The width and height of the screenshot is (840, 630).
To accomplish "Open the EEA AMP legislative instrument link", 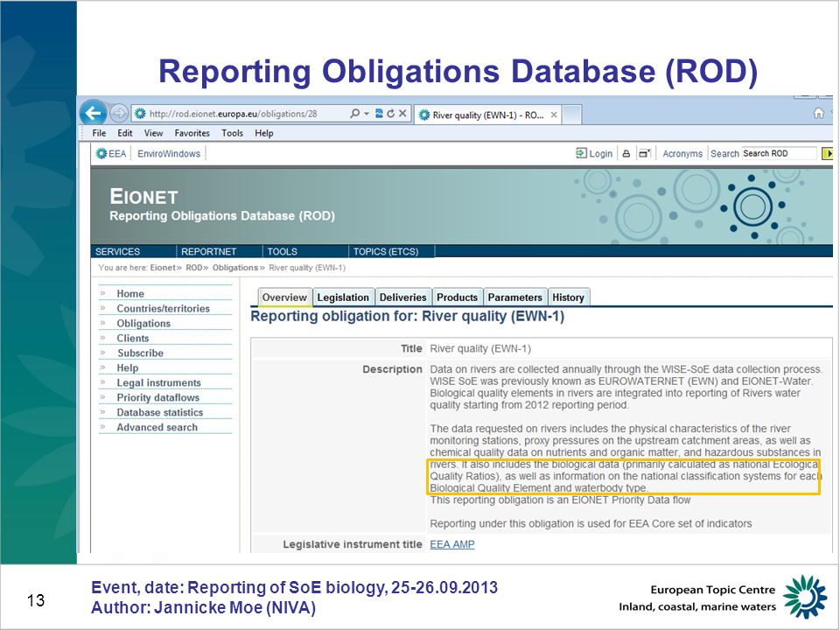I will (452, 544).
